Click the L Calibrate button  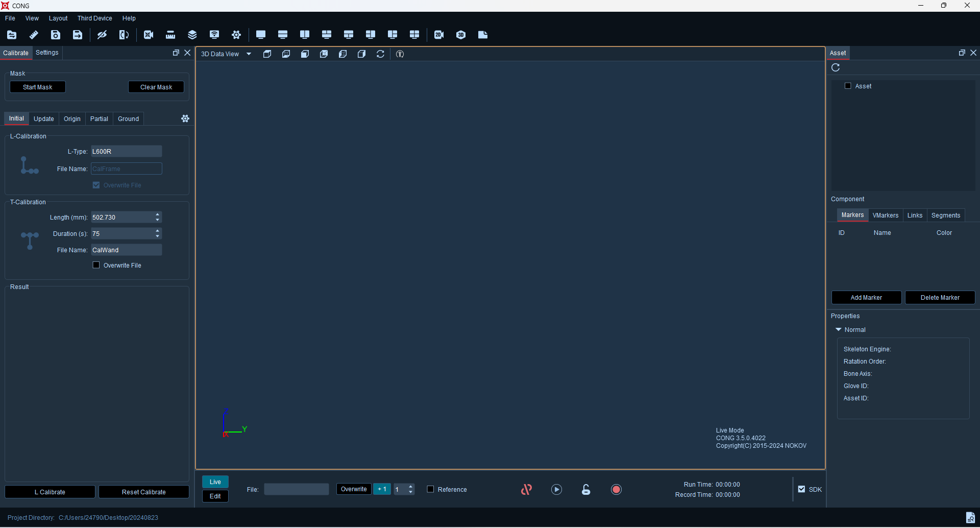(50, 492)
